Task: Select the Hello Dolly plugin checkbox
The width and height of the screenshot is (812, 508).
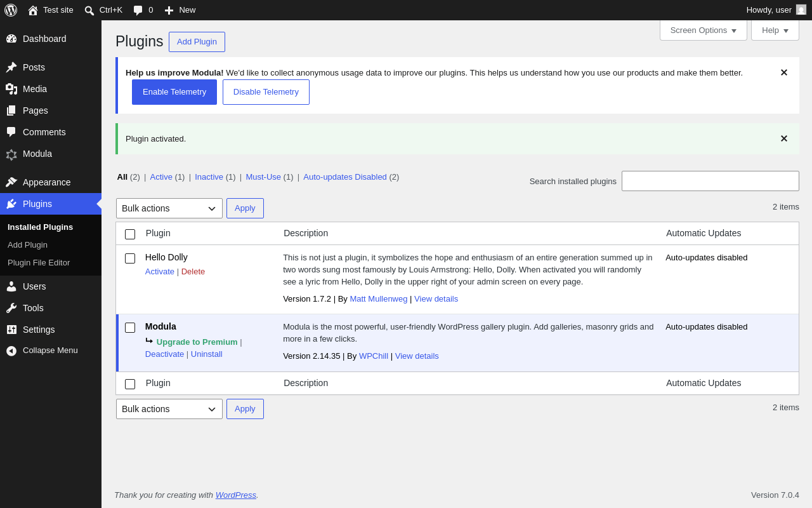Action: click(x=130, y=258)
